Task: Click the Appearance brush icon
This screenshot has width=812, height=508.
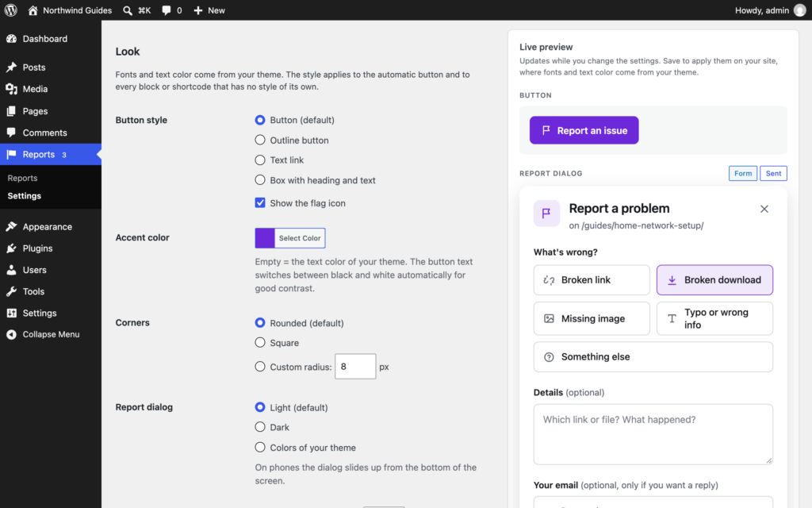Action: point(11,226)
